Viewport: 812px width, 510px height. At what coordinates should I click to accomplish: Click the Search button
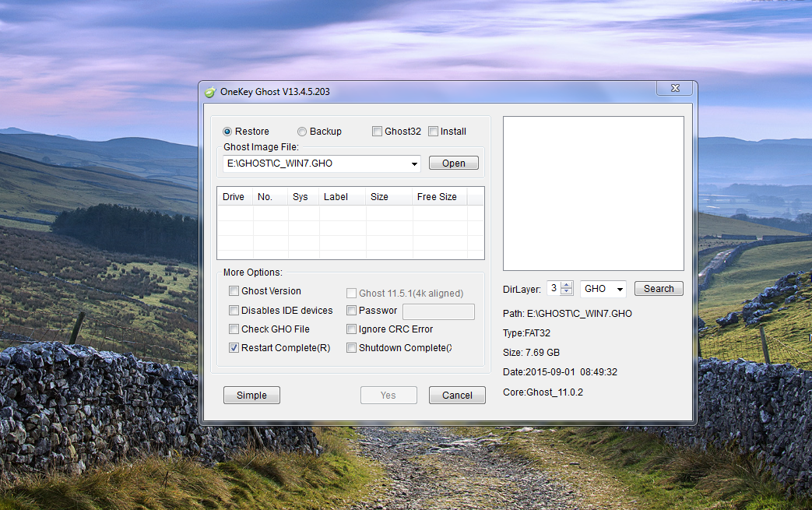659,288
